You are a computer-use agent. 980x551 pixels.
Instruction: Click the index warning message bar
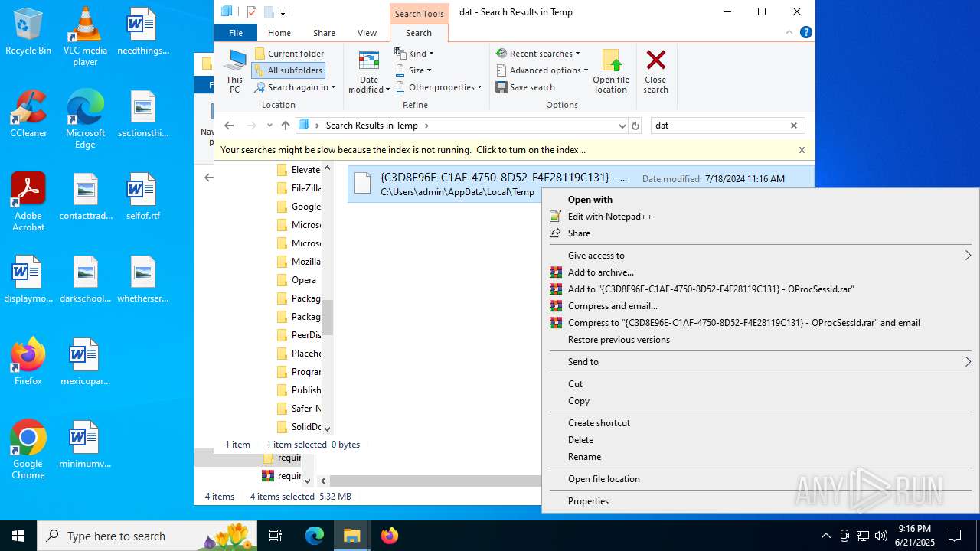pos(514,150)
